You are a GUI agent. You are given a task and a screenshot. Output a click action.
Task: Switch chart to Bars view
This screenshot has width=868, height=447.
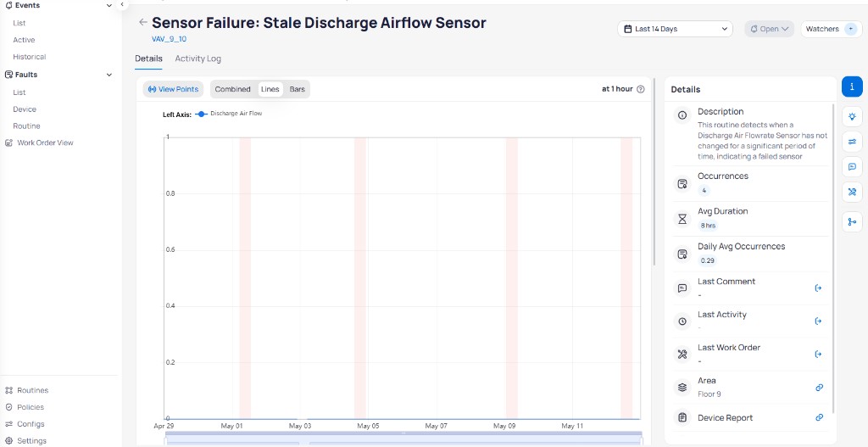click(x=298, y=89)
